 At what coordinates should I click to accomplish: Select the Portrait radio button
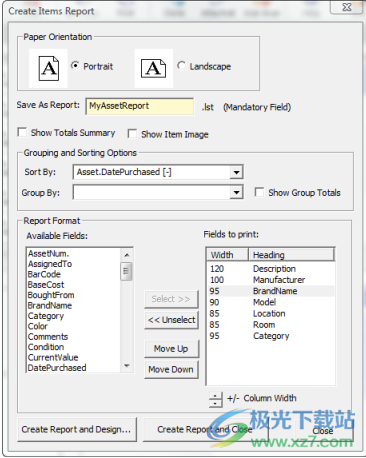(75, 66)
